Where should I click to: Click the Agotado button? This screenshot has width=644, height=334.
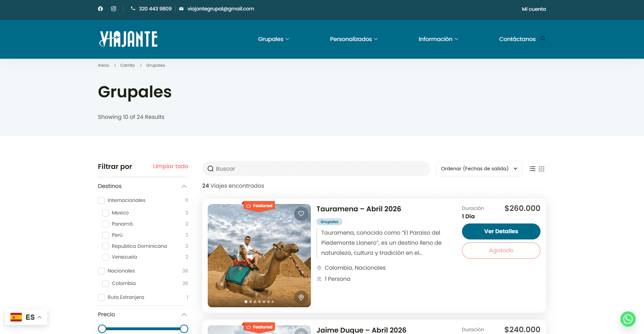501,251
